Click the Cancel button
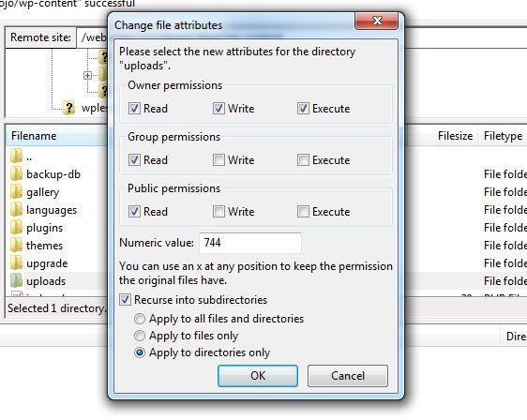Image resolution: width=527 pixels, height=420 pixels. tap(348, 376)
